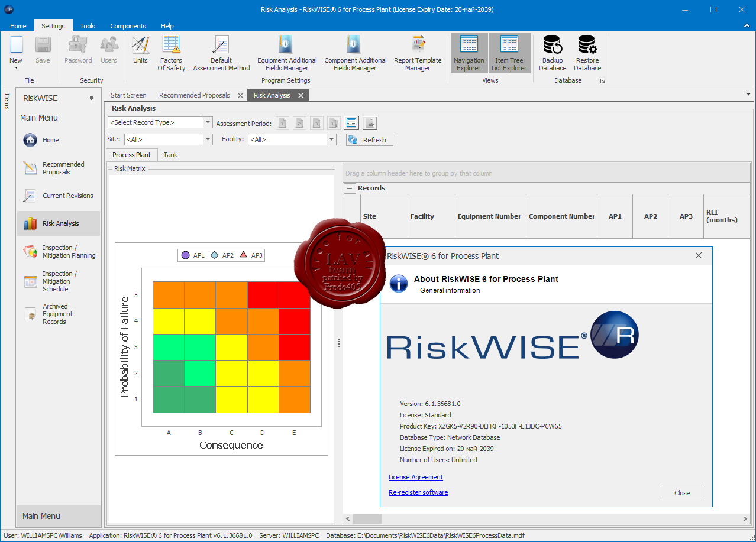
Task: Click the Equipment Number column header
Action: pos(490,216)
